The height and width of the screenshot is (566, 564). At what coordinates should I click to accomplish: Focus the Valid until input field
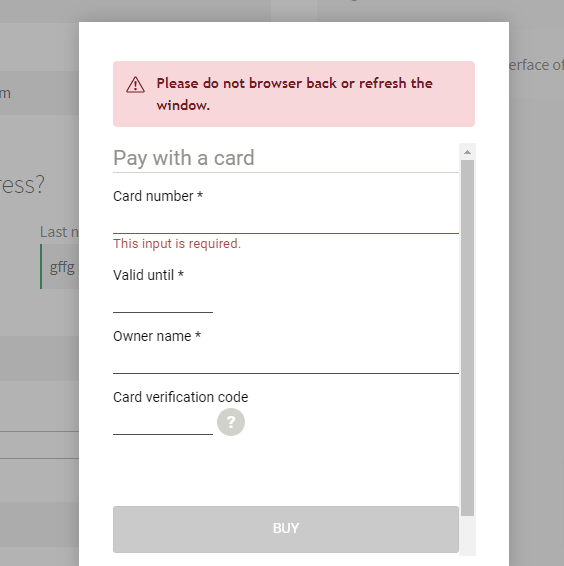click(x=163, y=300)
